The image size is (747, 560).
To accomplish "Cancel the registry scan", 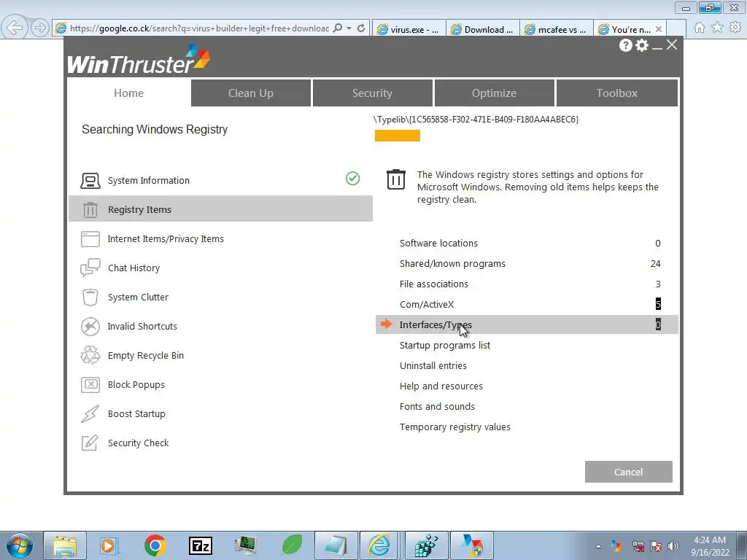I will point(628,472).
